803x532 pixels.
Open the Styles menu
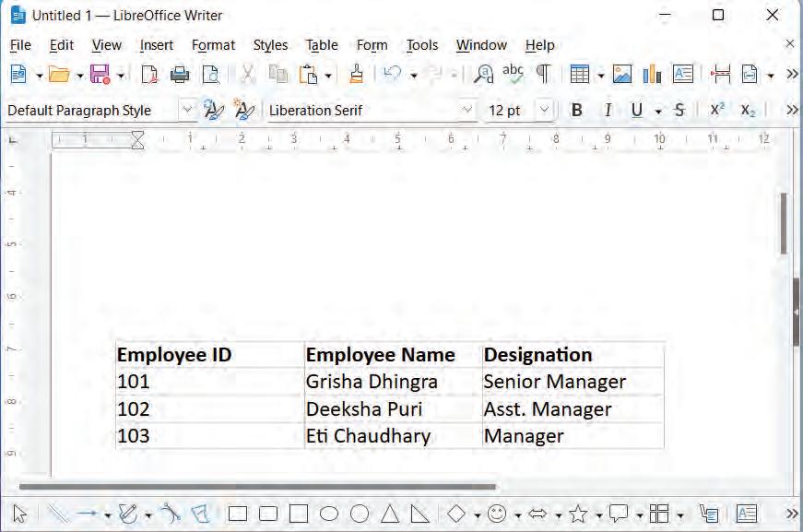coord(270,45)
